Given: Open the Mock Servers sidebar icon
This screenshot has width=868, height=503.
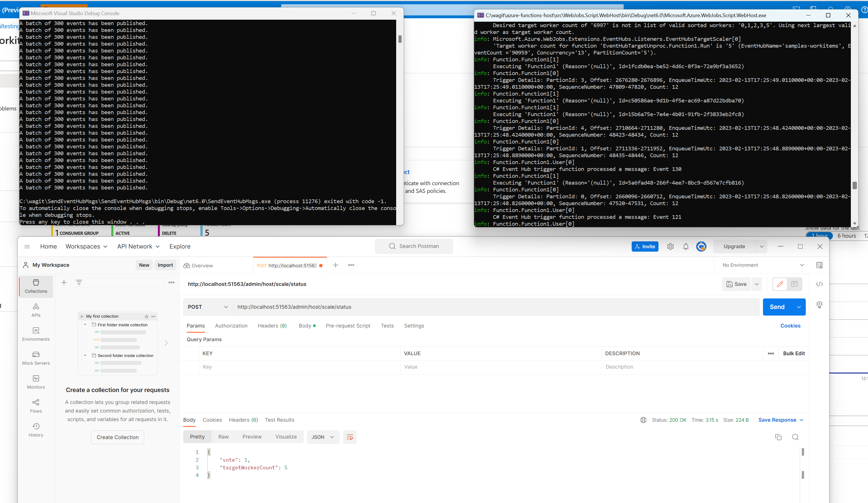Looking at the screenshot, I should coord(36,358).
